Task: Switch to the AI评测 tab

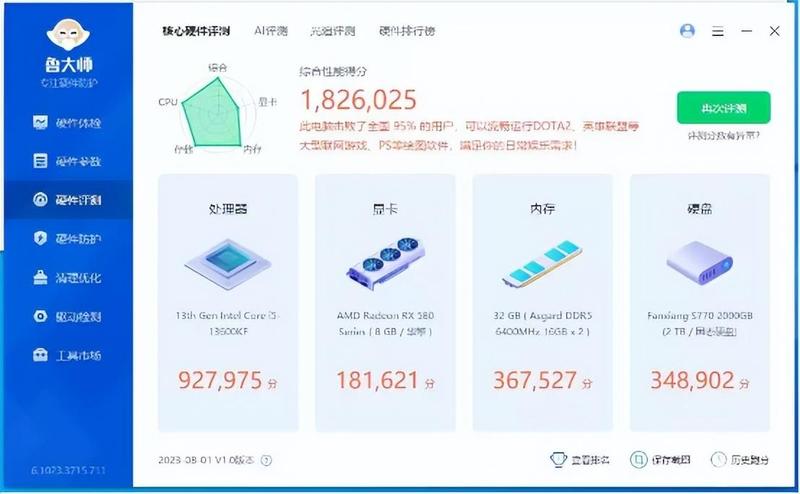Action: tap(271, 31)
